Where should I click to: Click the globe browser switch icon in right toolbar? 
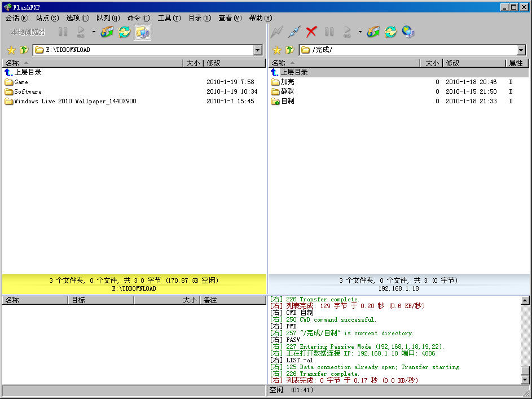click(408, 32)
